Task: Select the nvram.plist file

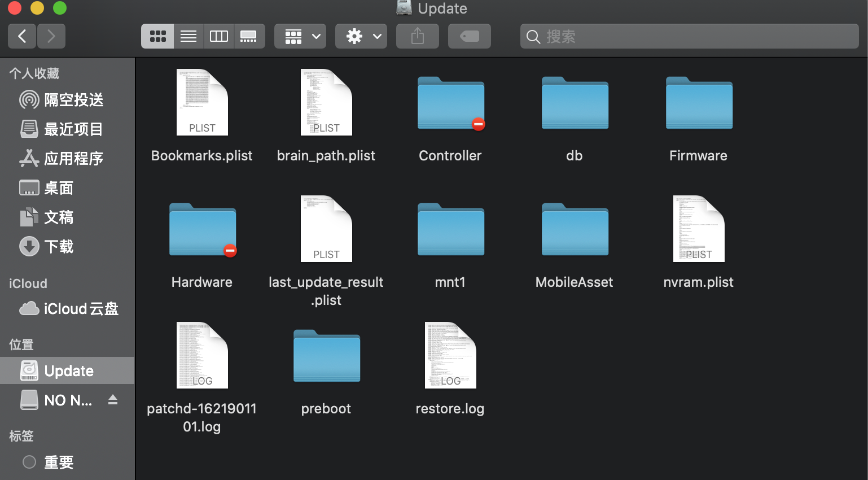Action: 699,229
